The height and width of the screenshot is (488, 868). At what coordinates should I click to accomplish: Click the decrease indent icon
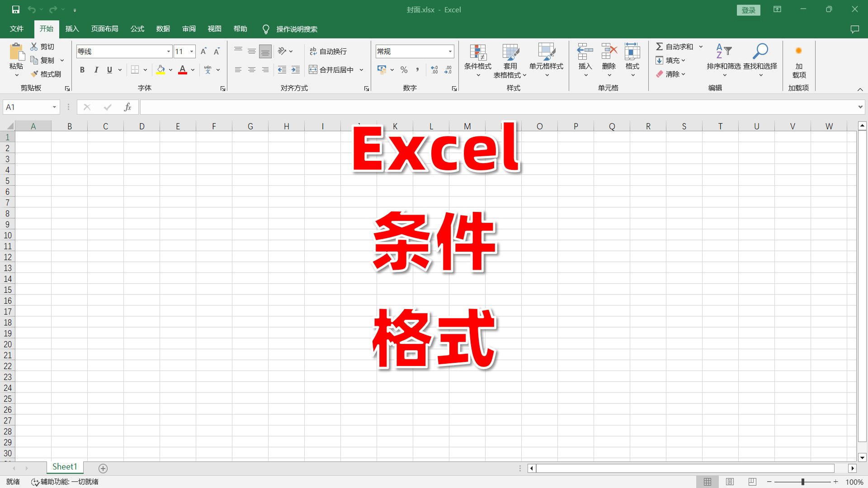pyautogui.click(x=282, y=70)
